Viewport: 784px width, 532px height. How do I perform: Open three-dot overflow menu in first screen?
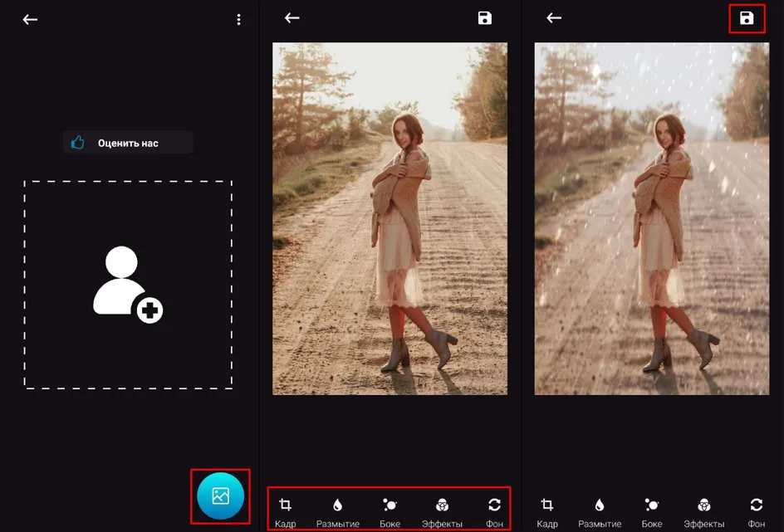point(238,19)
